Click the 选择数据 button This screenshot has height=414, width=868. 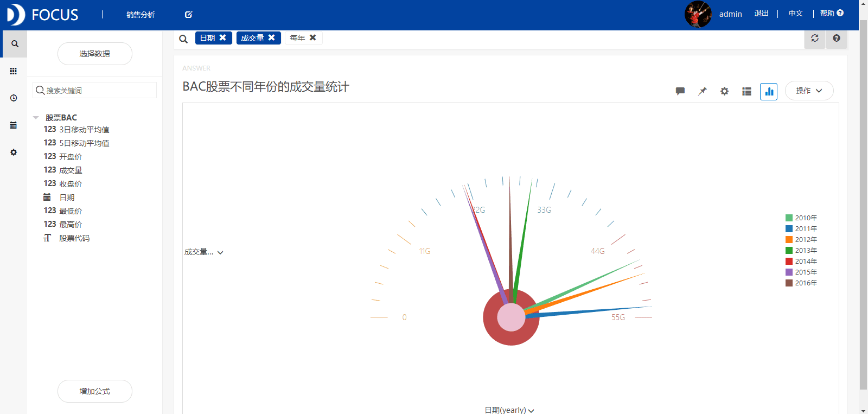click(95, 54)
